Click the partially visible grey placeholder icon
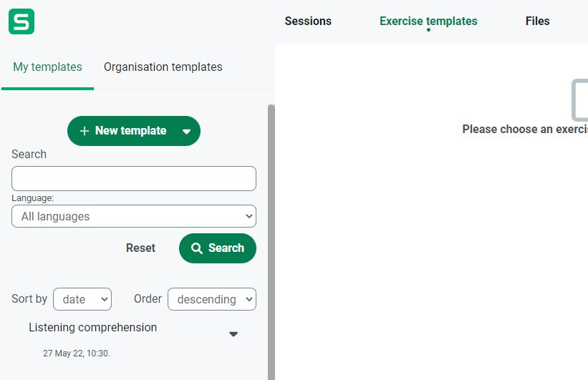Image resolution: width=588 pixels, height=380 pixels. point(580,100)
